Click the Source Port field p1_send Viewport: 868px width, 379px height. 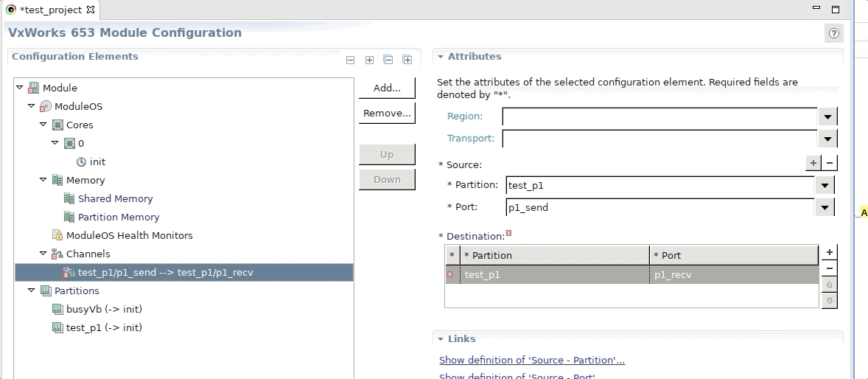pyautogui.click(x=660, y=208)
